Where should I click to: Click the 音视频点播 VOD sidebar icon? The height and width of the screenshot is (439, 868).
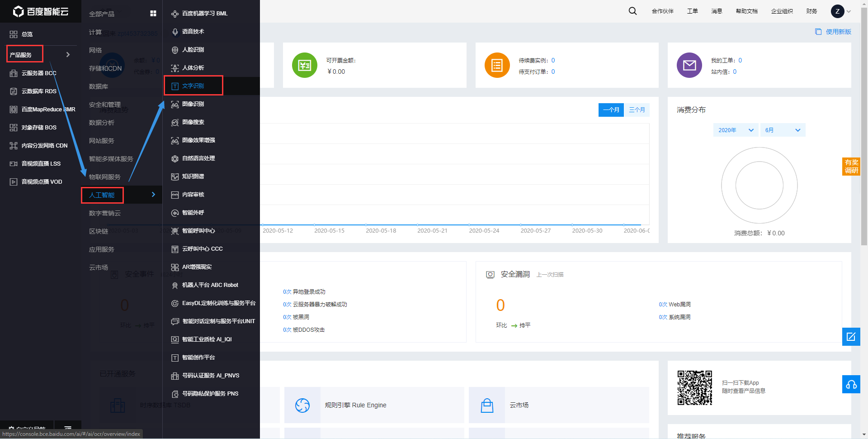tap(14, 181)
